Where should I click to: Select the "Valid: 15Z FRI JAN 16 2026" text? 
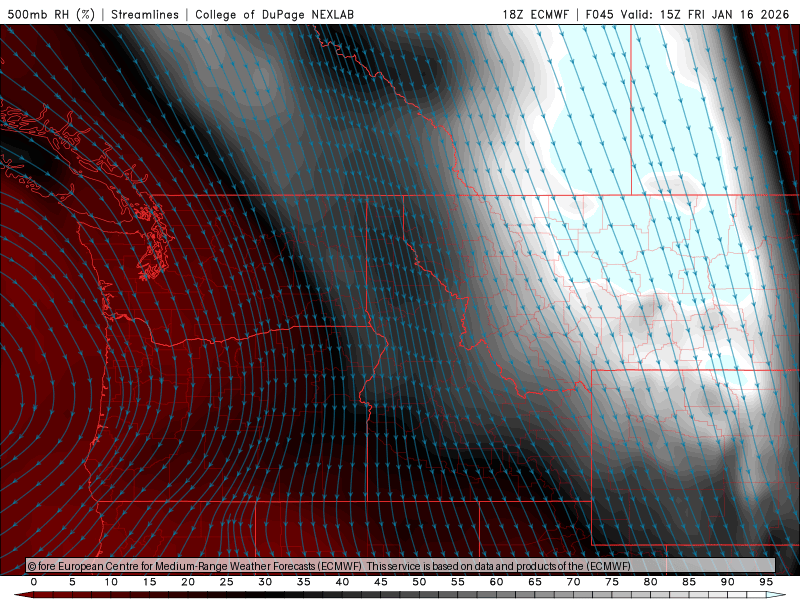[x=705, y=14]
